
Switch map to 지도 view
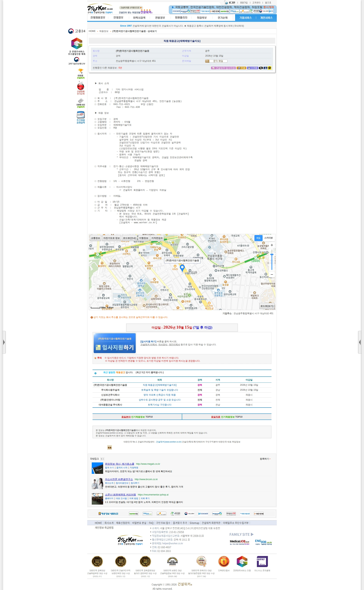[258, 238]
